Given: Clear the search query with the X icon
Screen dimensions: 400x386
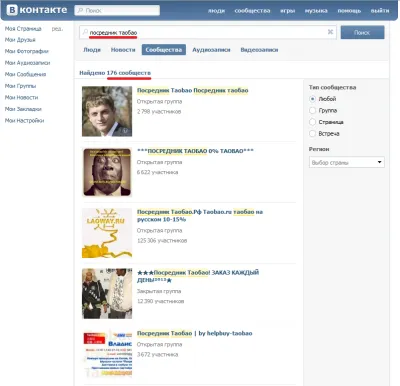Looking at the screenshot, I should (x=330, y=32).
